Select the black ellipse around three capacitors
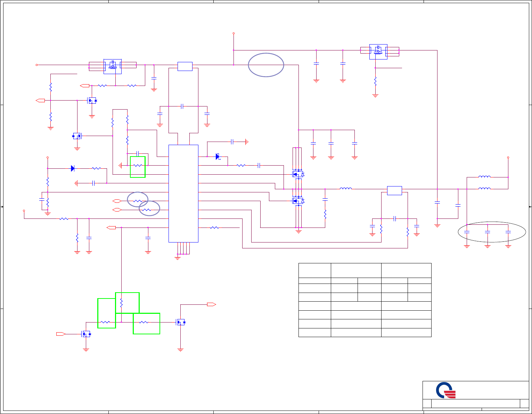 [x=492, y=232]
